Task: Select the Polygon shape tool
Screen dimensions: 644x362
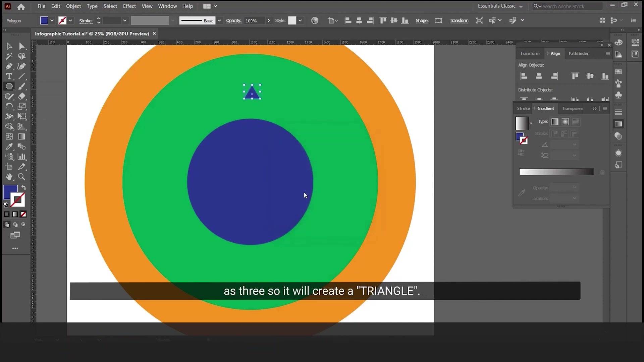Action: [x=9, y=86]
